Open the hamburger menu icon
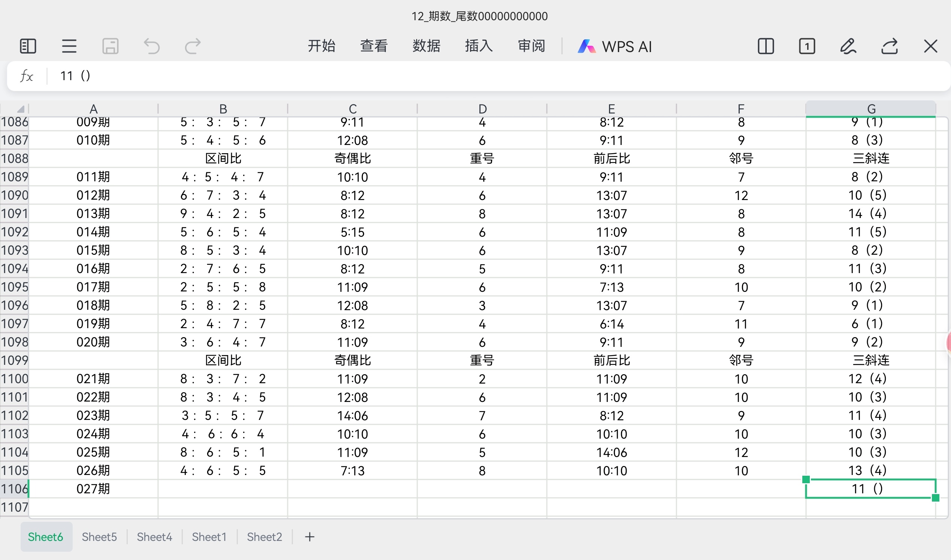 pos(69,46)
